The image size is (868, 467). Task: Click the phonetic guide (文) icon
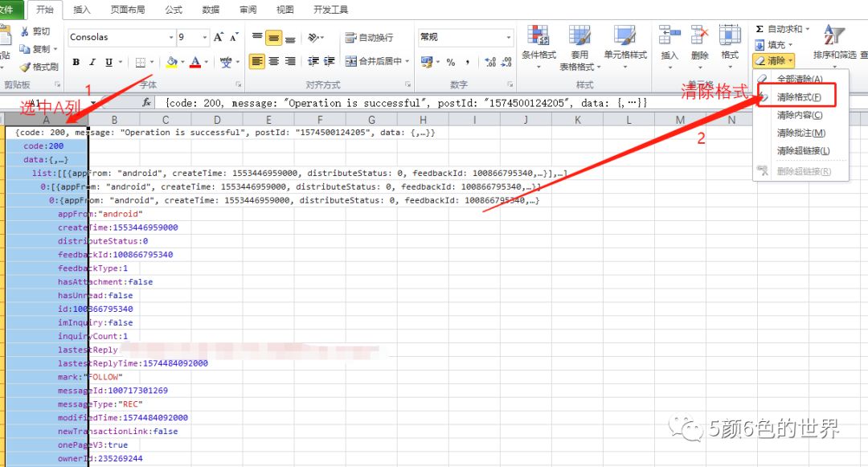coord(225,62)
